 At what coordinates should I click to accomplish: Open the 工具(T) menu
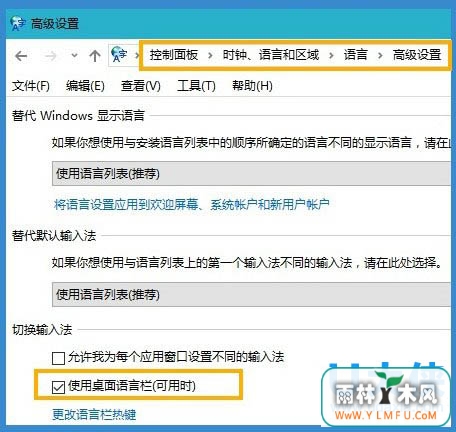pyautogui.click(x=196, y=86)
